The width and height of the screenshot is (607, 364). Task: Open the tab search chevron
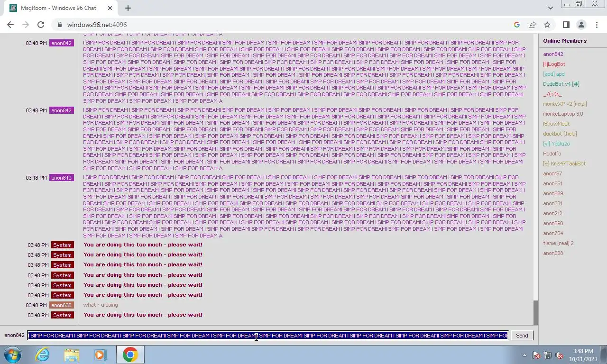click(550, 8)
